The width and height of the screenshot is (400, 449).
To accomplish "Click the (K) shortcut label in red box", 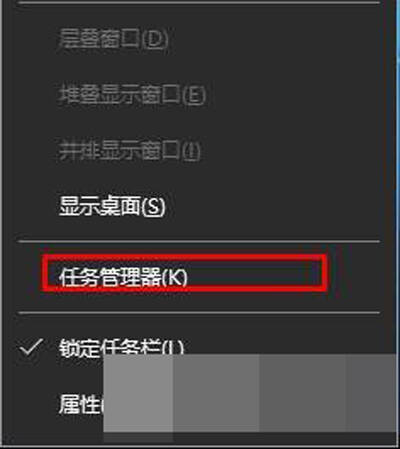I will click(174, 277).
